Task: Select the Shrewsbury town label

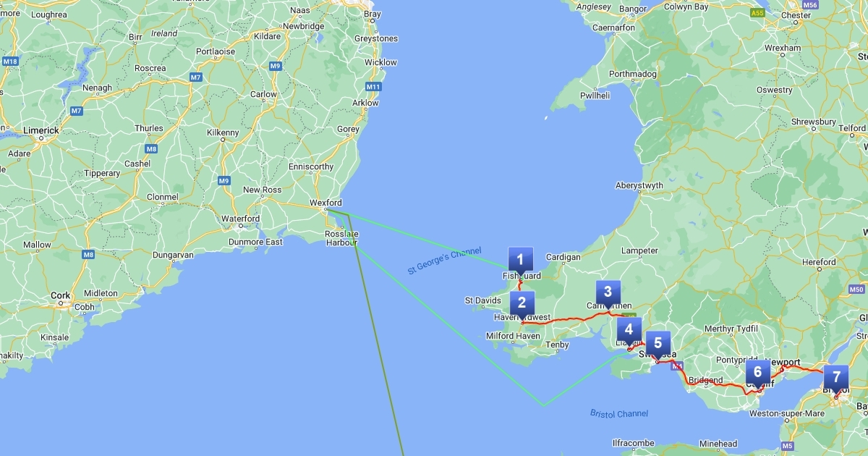Action: pos(814,122)
